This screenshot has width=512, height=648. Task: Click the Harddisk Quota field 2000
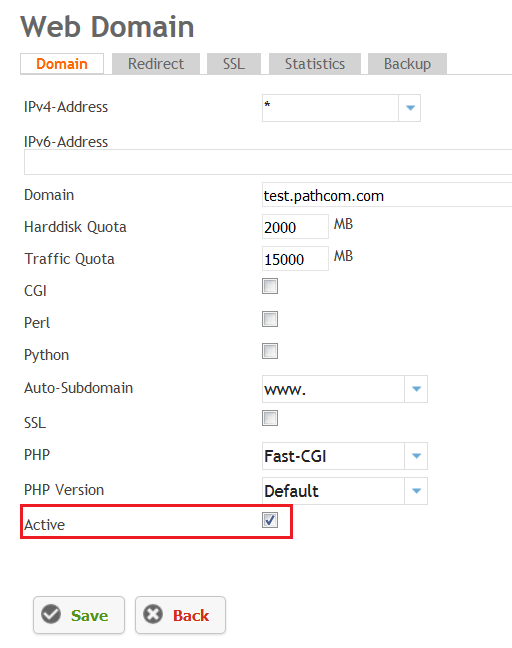click(295, 226)
